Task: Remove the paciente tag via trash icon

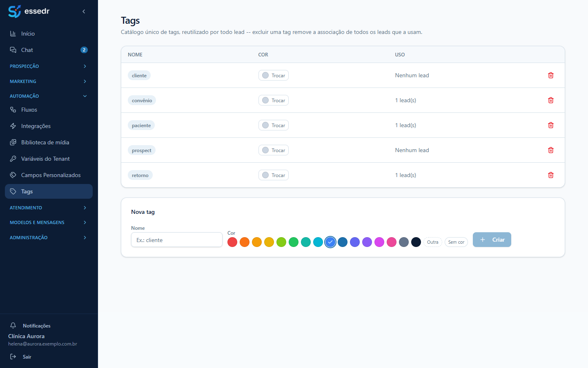Action: tap(550, 125)
